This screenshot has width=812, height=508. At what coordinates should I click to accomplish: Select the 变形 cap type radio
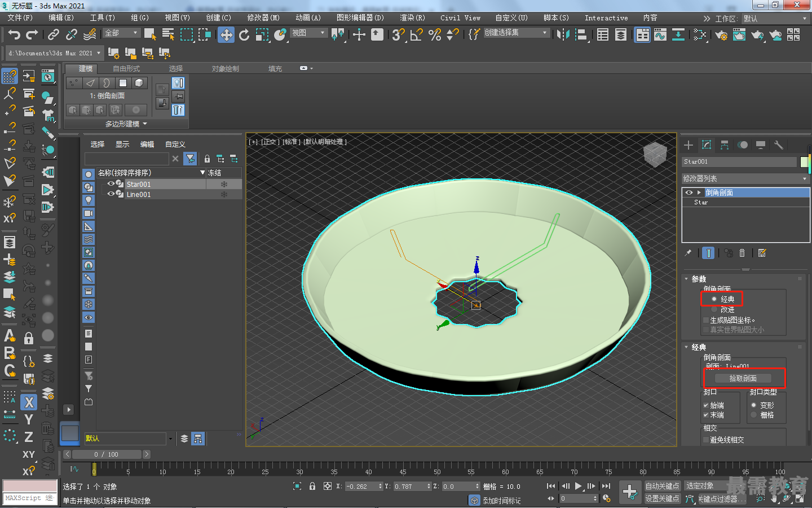[753, 405]
